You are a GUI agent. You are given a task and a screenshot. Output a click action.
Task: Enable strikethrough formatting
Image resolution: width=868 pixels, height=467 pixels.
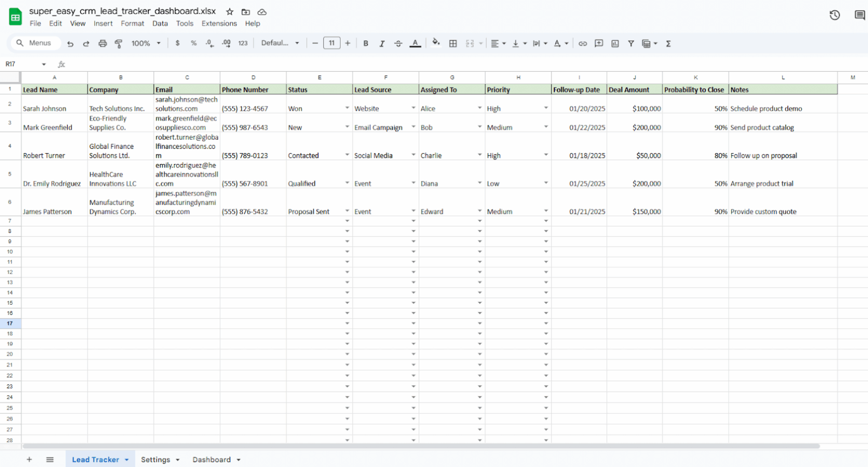[x=397, y=43]
